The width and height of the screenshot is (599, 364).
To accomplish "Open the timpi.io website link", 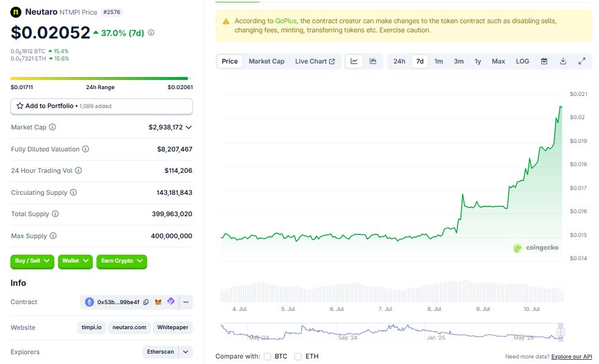I will (x=92, y=327).
